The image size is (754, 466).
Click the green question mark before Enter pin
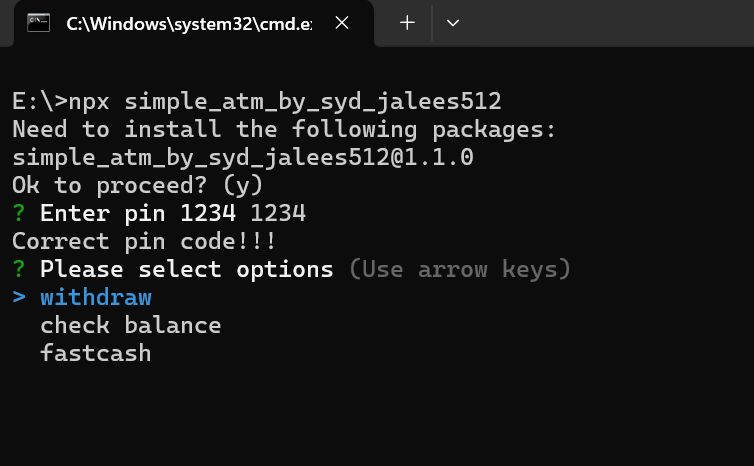pyautogui.click(x=19, y=213)
